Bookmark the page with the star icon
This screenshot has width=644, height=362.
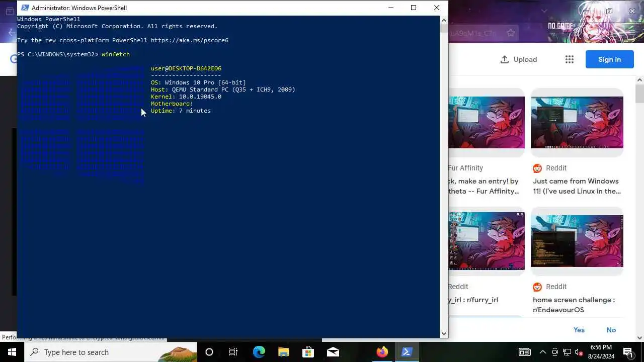tap(511, 33)
